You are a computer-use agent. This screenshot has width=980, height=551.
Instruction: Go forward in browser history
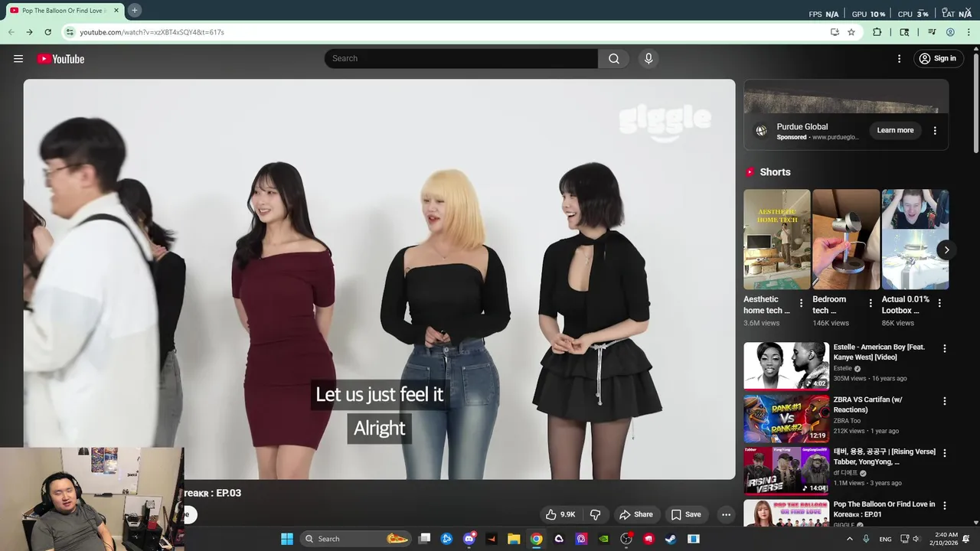(x=29, y=32)
